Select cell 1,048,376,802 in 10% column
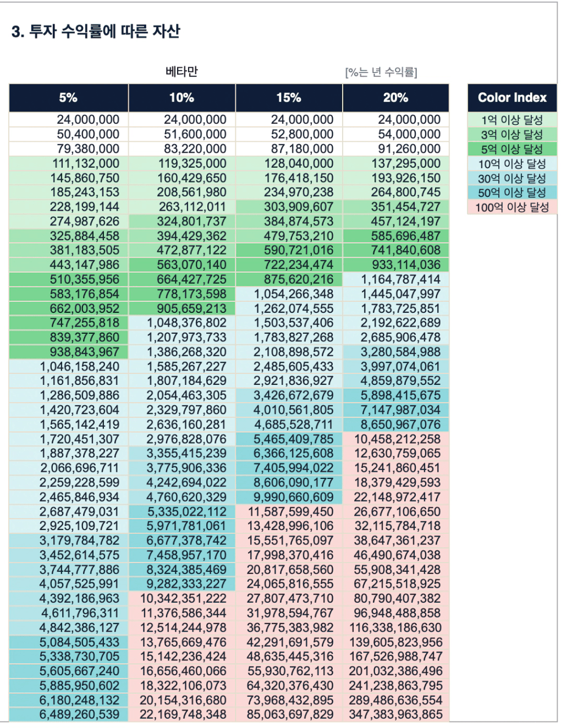 [182, 323]
